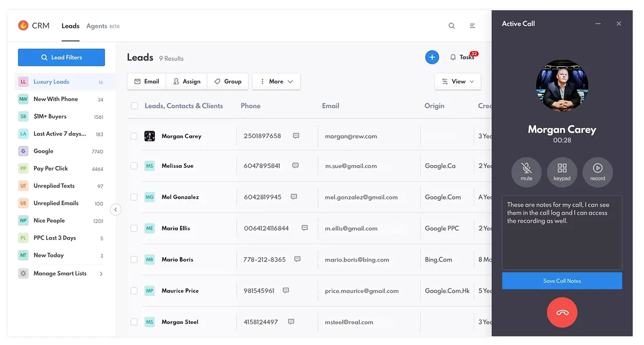This screenshot has height=345, width=644.
Task: Check the box for Maurice Price
Action: coord(134,291)
